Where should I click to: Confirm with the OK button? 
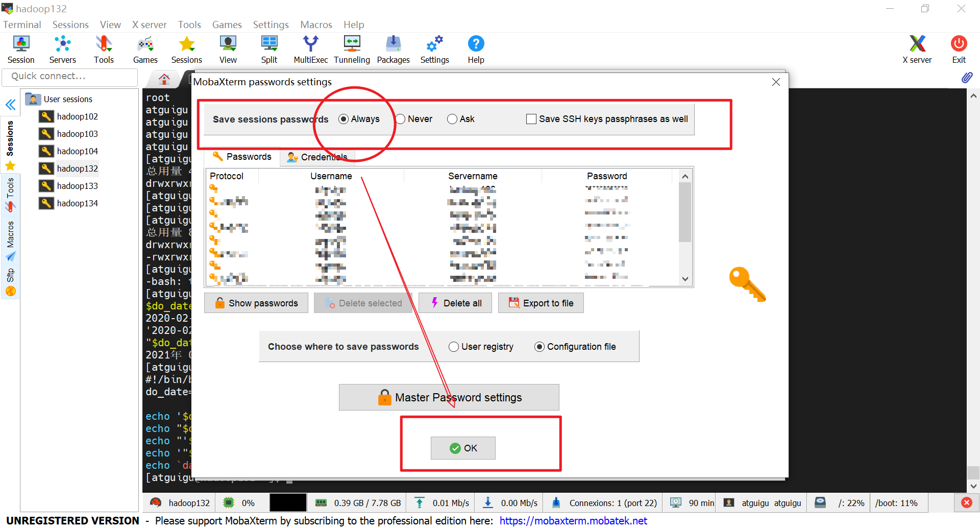pos(463,448)
